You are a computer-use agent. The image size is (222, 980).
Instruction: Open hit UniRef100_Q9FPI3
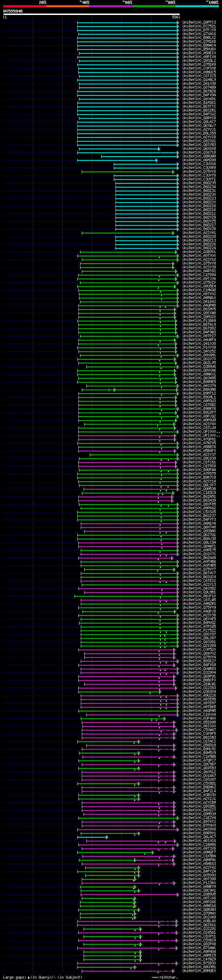pyautogui.click(x=199, y=23)
